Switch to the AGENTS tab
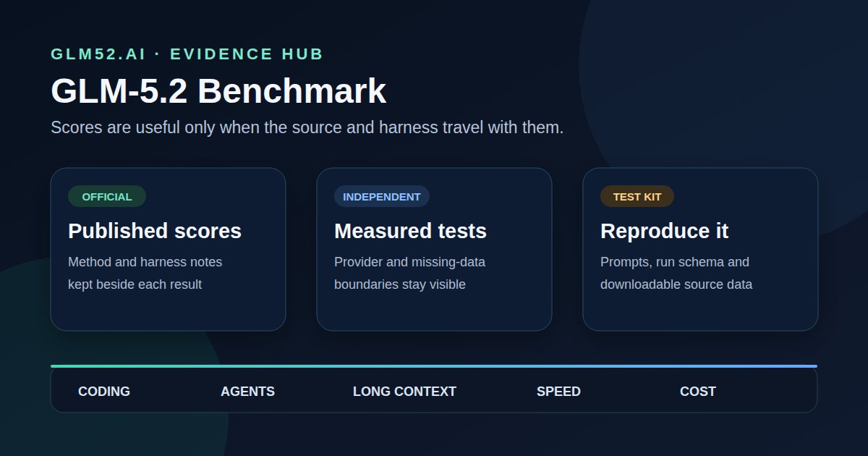868x456 pixels. [247, 392]
